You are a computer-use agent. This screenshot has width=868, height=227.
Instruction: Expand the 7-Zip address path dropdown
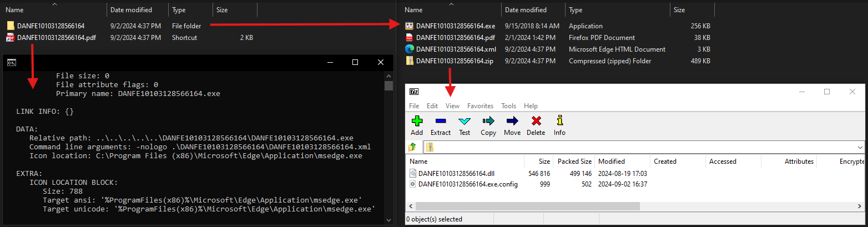(x=860, y=147)
